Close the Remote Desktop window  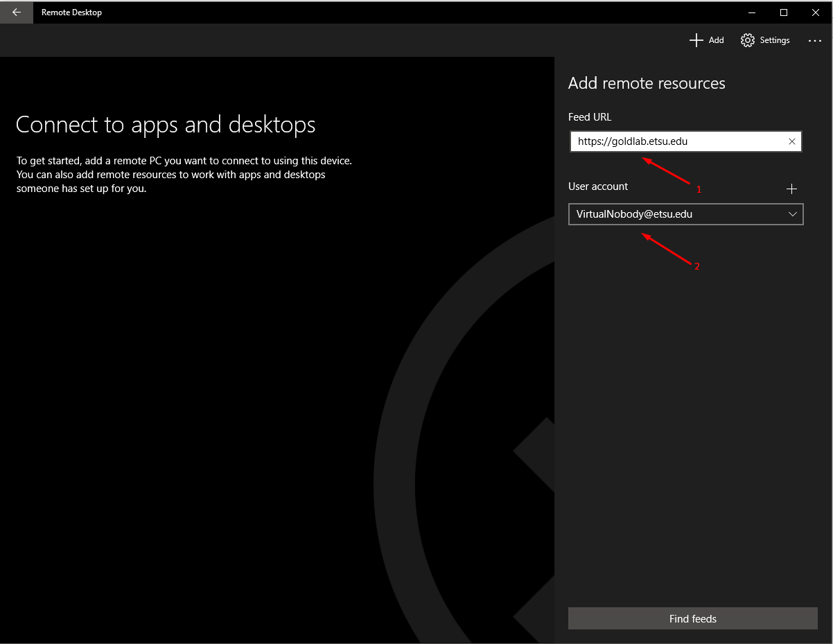[x=816, y=12]
